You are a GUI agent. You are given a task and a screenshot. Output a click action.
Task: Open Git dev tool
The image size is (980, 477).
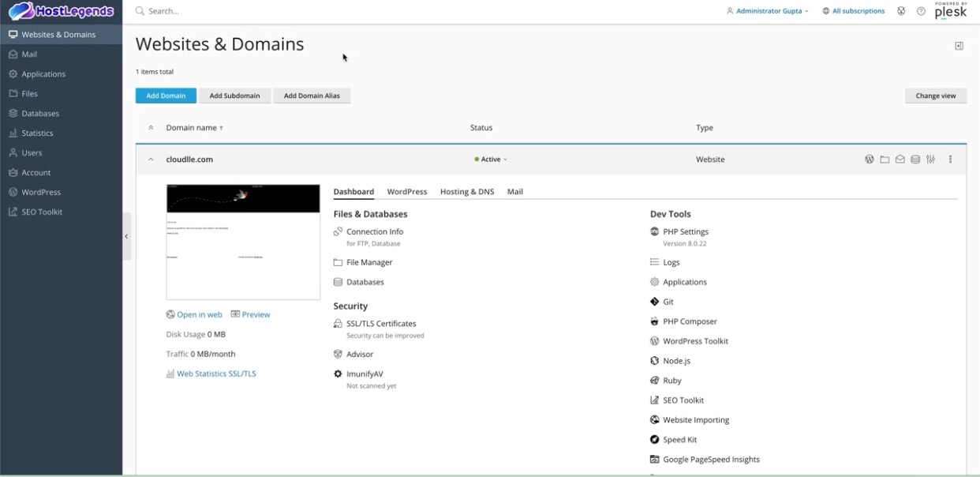click(x=668, y=302)
